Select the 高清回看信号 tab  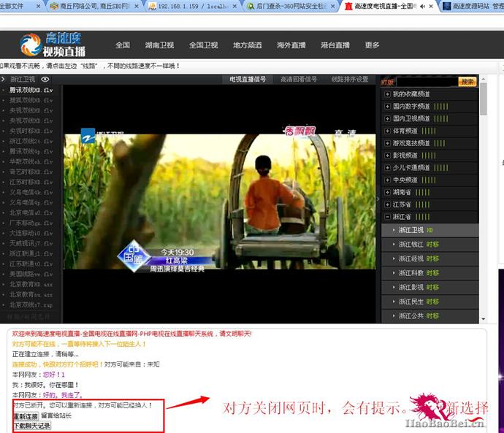pyautogui.click(x=299, y=80)
